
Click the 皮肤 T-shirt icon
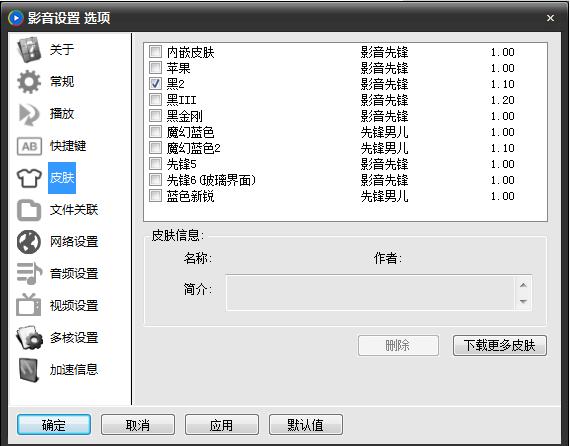click(x=29, y=178)
